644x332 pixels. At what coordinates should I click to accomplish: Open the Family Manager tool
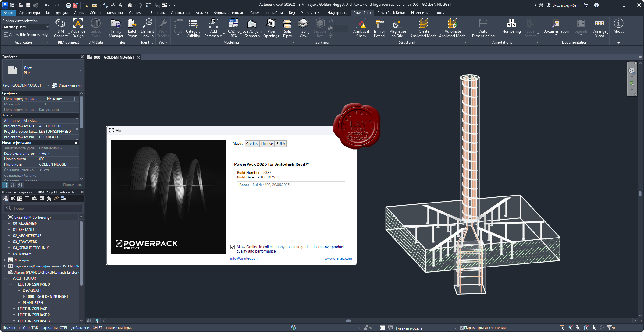click(116, 28)
